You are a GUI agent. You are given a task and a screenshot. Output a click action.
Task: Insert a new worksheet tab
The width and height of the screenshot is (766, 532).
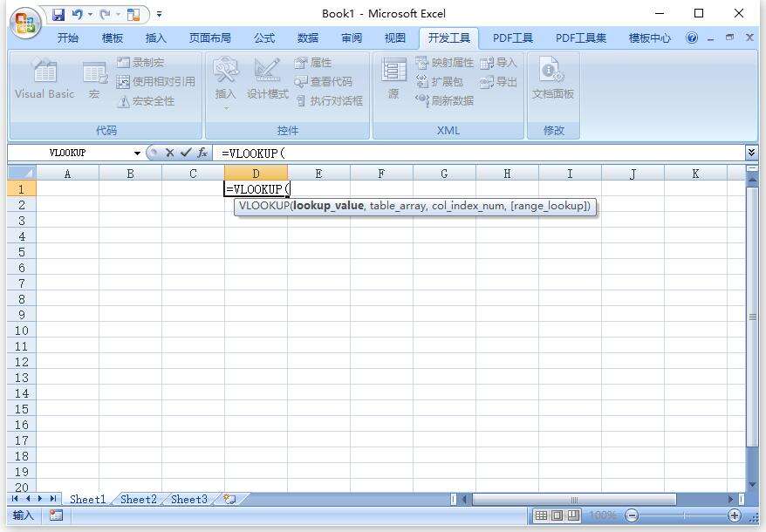click(229, 499)
